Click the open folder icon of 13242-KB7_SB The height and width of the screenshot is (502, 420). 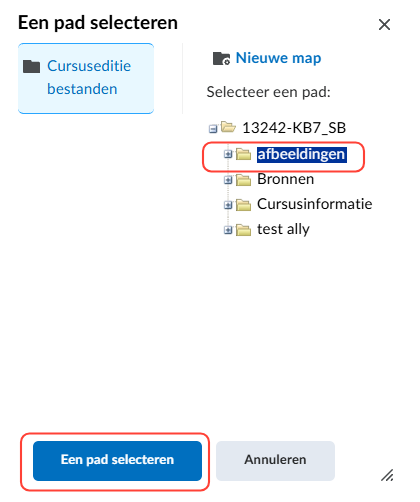[x=228, y=127]
